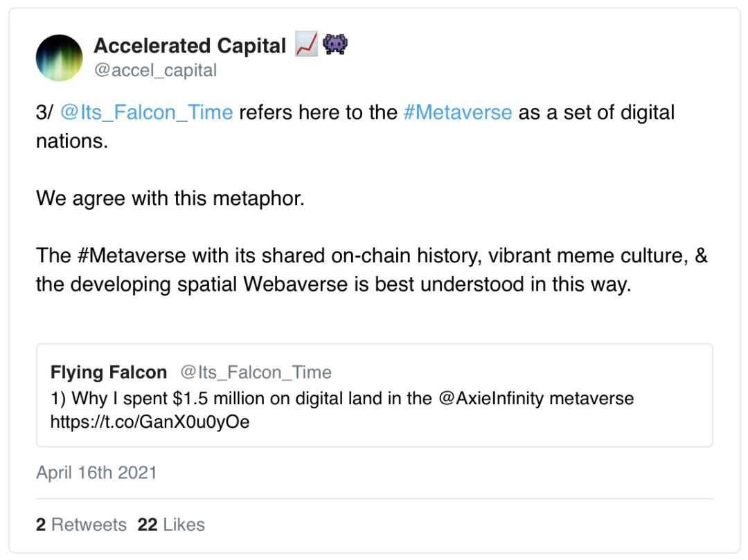Open the t.co/GanX0u0yOe URL

pos(150,422)
